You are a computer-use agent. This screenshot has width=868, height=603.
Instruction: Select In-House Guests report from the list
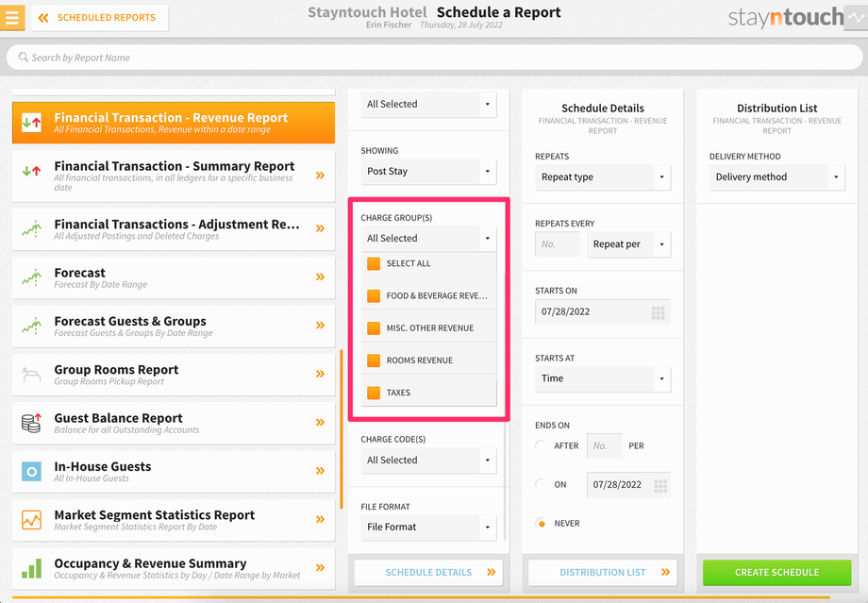(174, 471)
